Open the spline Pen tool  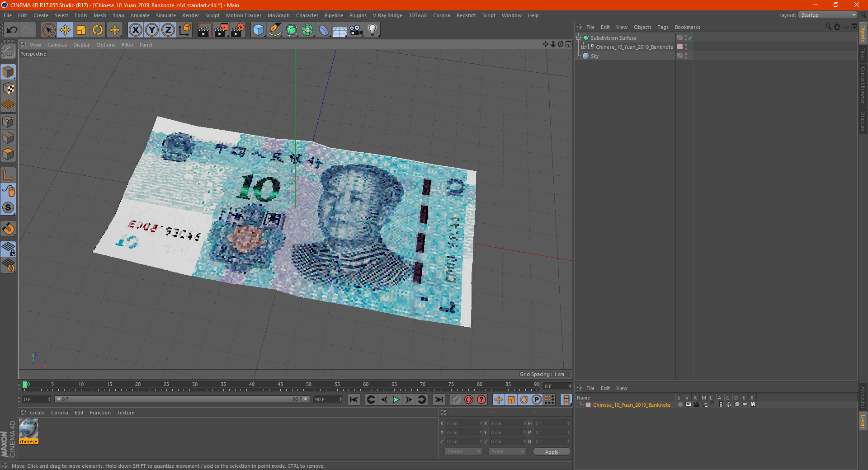(x=274, y=30)
